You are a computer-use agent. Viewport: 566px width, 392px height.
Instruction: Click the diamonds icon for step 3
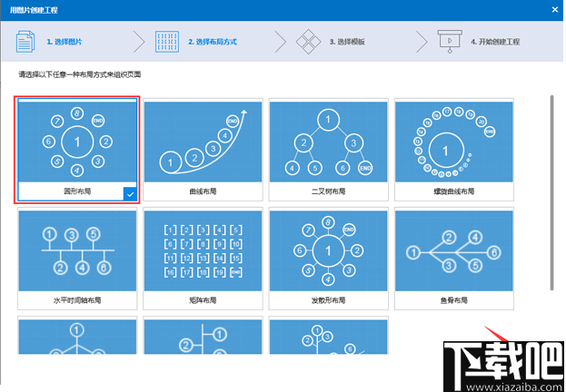click(x=308, y=42)
